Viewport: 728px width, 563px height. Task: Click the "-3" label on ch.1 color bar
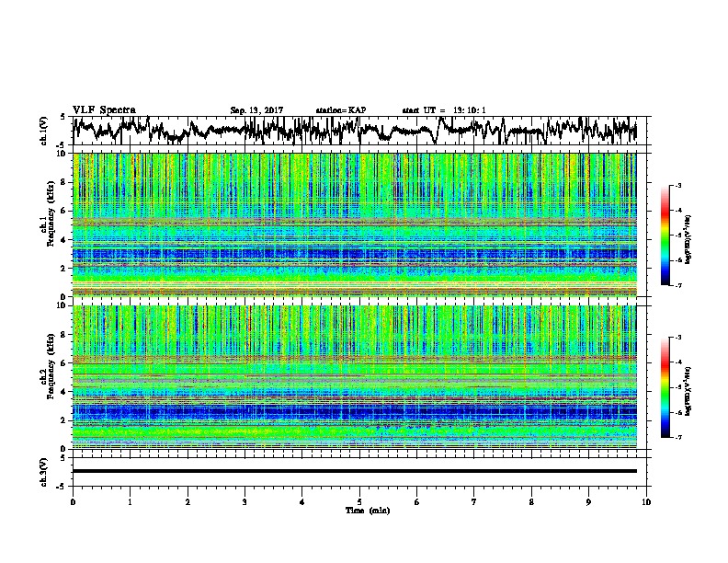click(x=677, y=186)
